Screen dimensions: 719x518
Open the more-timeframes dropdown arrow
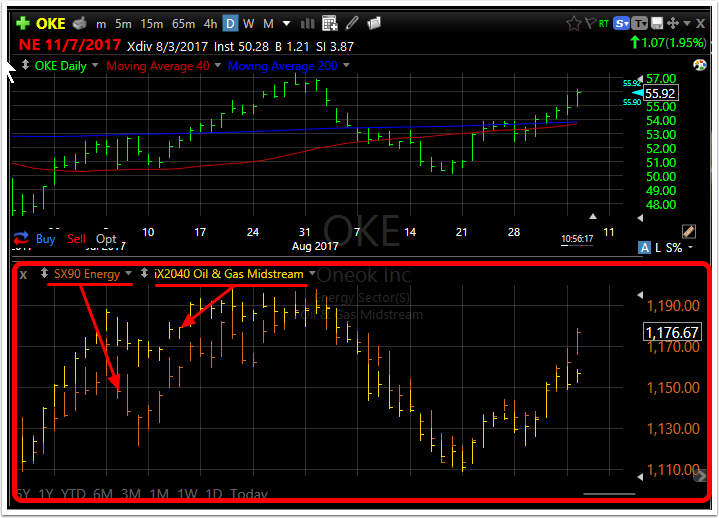click(286, 23)
